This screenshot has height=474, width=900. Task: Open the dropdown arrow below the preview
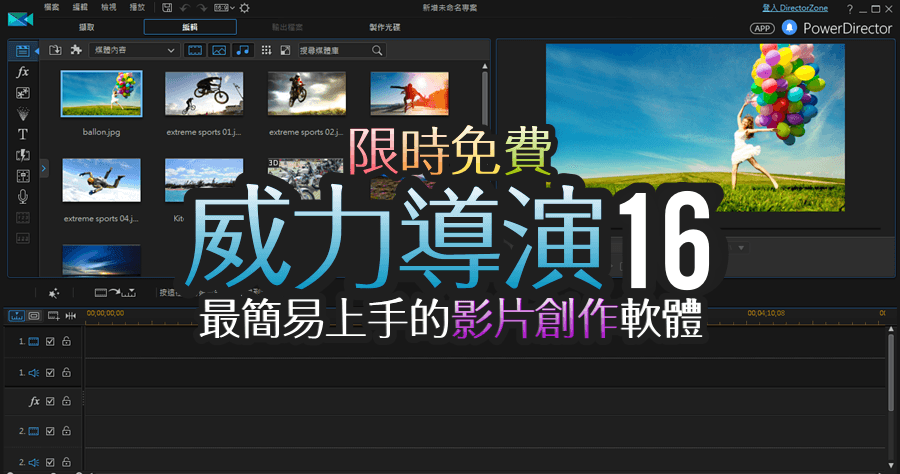741,248
